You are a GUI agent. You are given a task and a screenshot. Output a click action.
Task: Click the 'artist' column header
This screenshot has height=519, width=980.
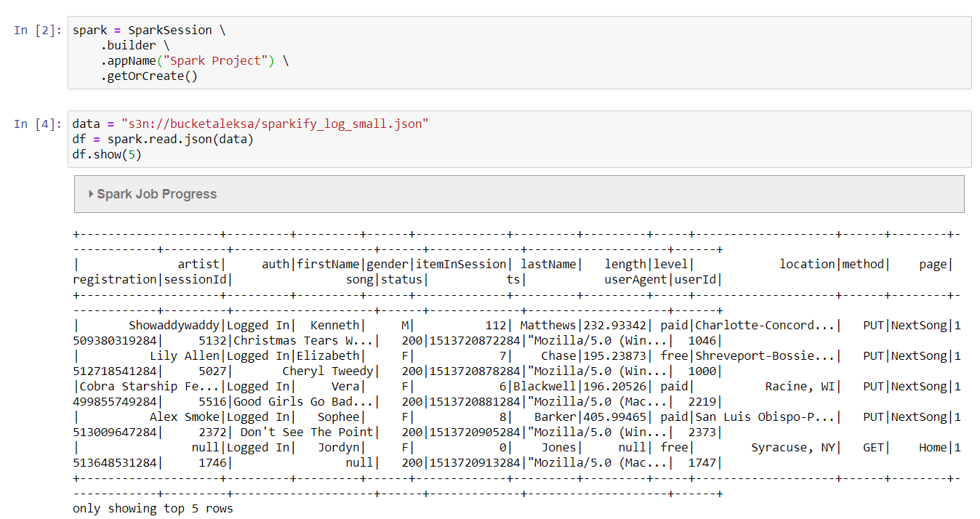tap(199, 265)
